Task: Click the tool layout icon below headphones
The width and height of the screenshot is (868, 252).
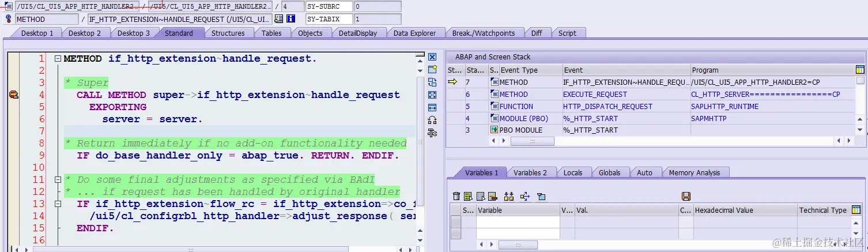Action: 432,133
